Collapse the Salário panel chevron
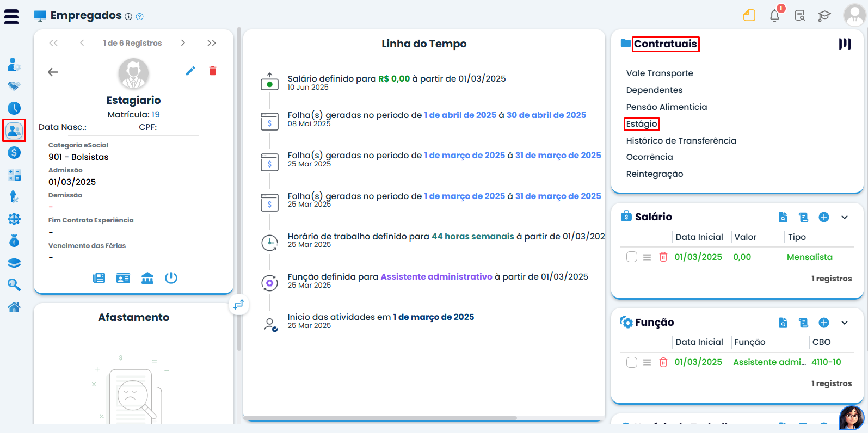Screen dimensions: 868x433 pyautogui.click(x=845, y=217)
